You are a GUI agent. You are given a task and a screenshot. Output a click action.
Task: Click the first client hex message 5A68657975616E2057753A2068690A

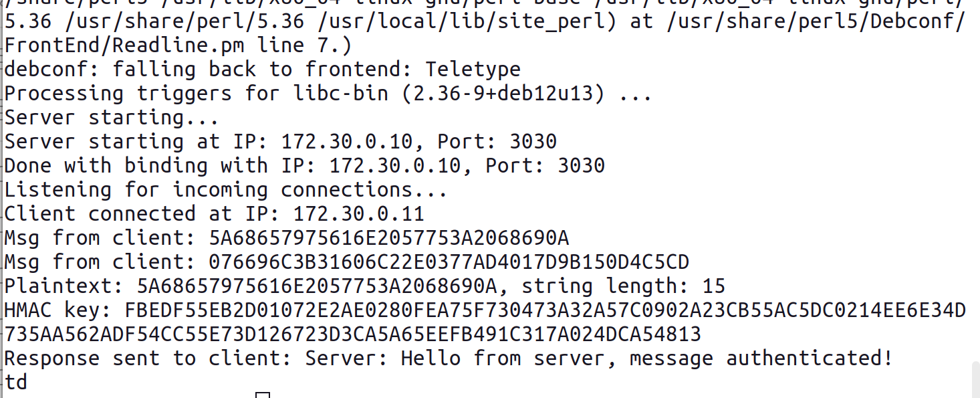pyautogui.click(x=388, y=238)
